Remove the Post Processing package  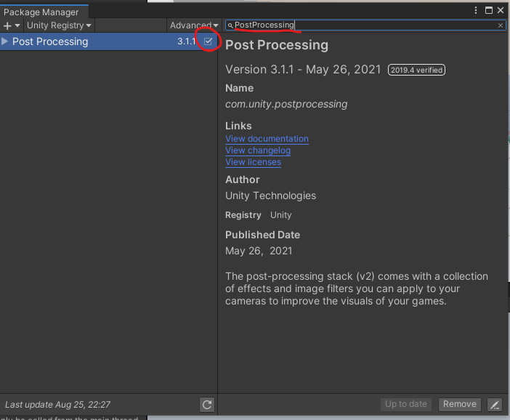460,405
